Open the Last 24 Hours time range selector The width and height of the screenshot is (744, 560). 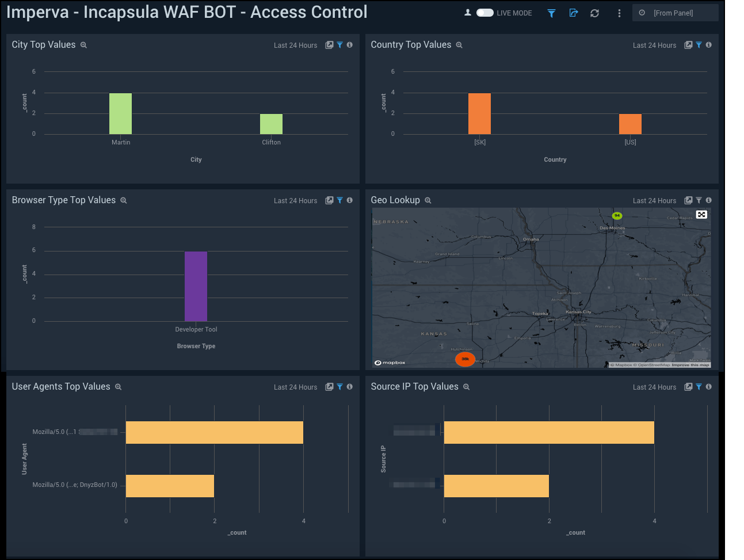click(295, 45)
